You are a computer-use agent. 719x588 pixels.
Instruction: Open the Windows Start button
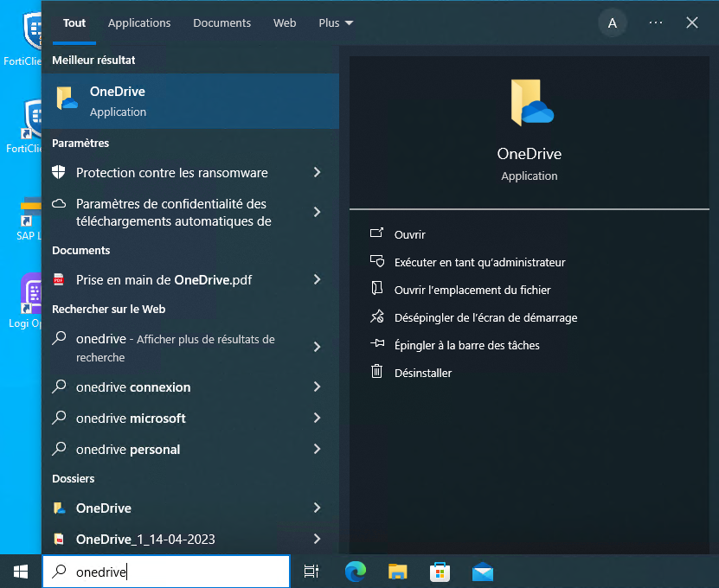(20, 572)
